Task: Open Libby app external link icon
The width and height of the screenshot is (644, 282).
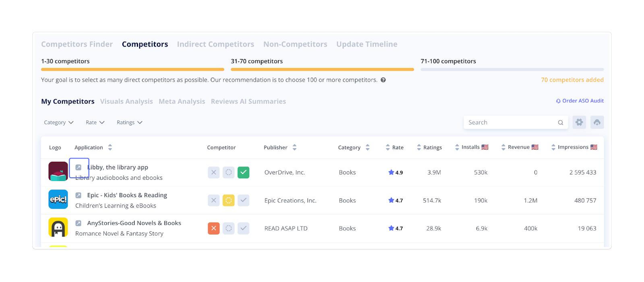Action: (x=78, y=167)
